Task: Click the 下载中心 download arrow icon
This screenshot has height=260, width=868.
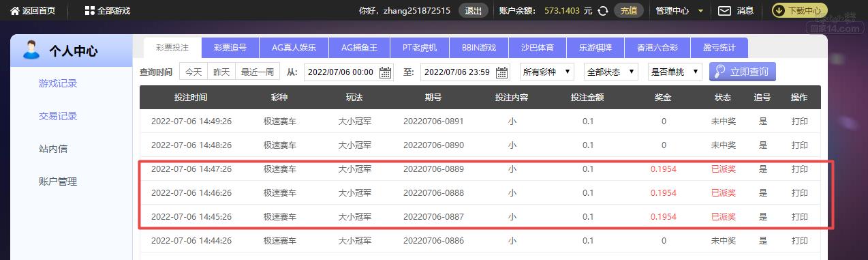Action: (778, 10)
